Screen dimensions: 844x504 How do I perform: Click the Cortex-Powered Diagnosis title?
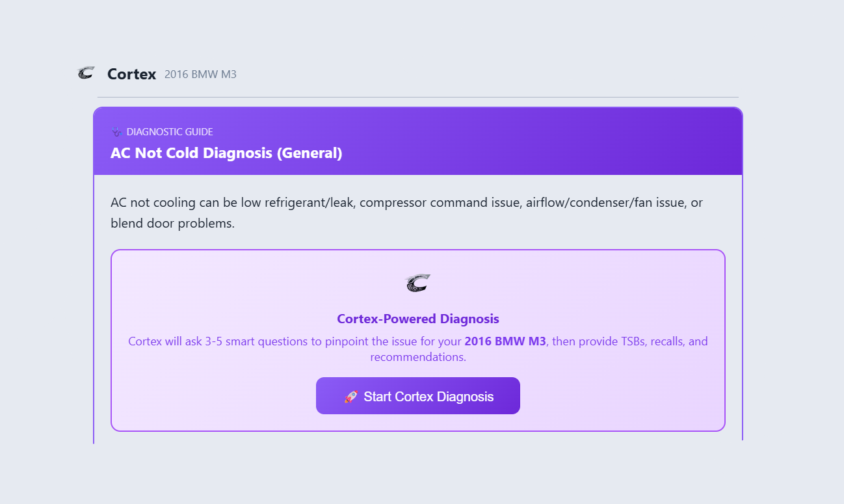pyautogui.click(x=417, y=319)
